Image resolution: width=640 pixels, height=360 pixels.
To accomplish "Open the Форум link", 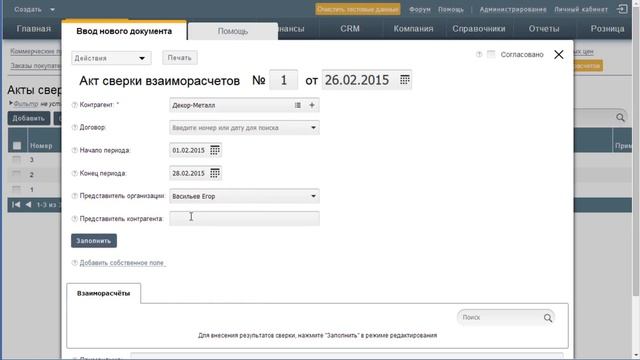I will [x=420, y=9].
